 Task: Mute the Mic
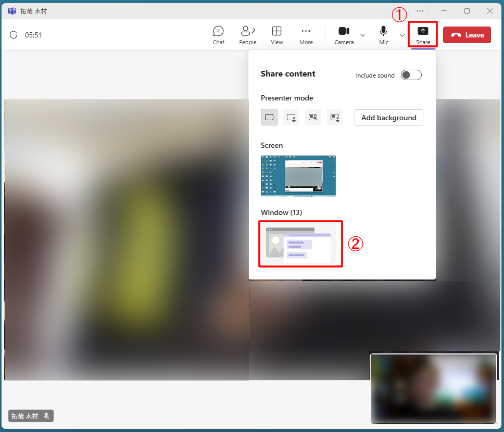pos(383,35)
